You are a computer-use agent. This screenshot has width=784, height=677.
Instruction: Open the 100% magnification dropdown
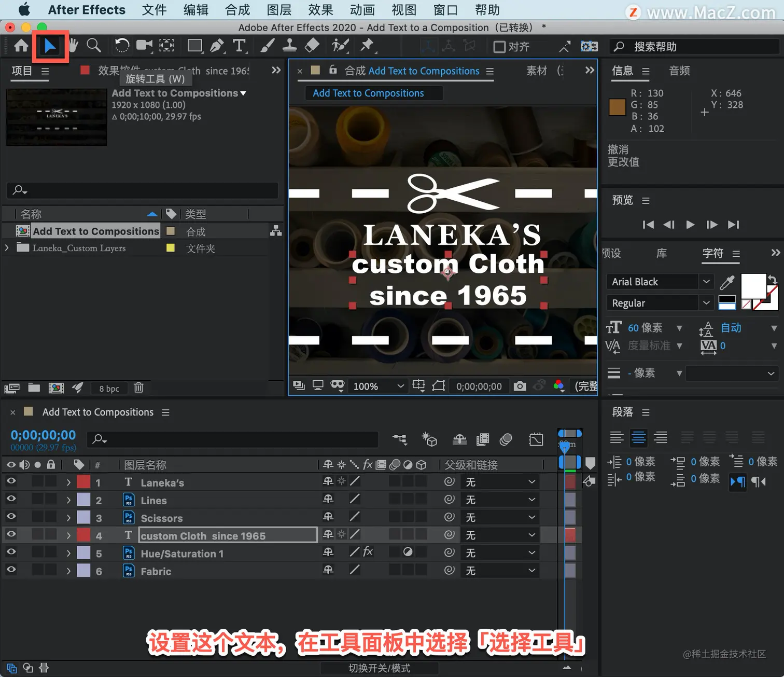(x=377, y=386)
